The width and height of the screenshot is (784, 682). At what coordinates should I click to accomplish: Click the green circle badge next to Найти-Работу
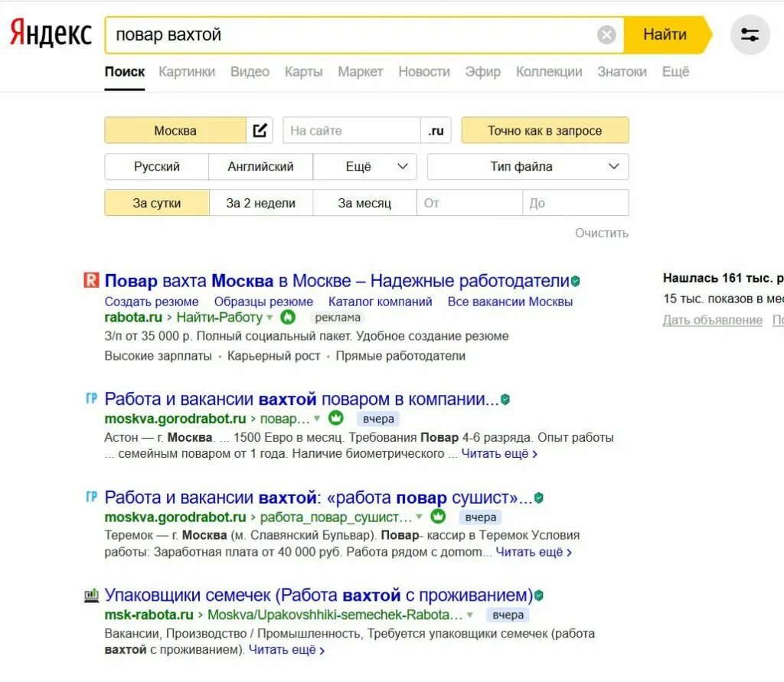(x=288, y=317)
